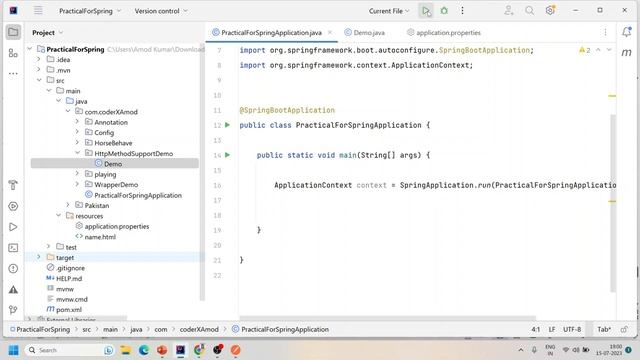Open the Notifications bell
Image resolution: width=640 pixels, height=360 pixels.
627,32
